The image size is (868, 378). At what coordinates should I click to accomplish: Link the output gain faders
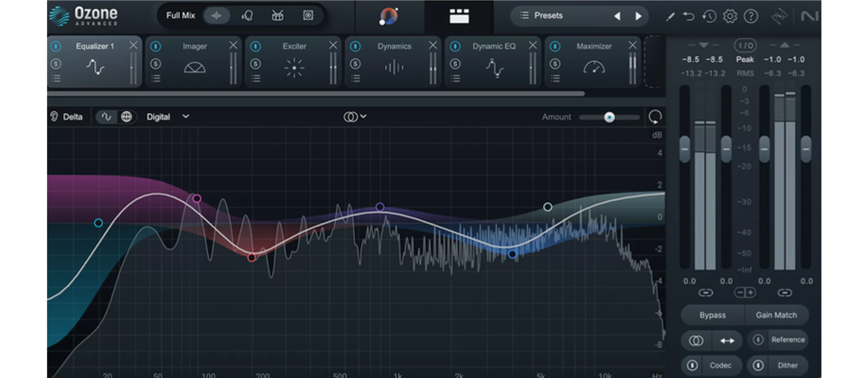pyautogui.click(x=785, y=293)
